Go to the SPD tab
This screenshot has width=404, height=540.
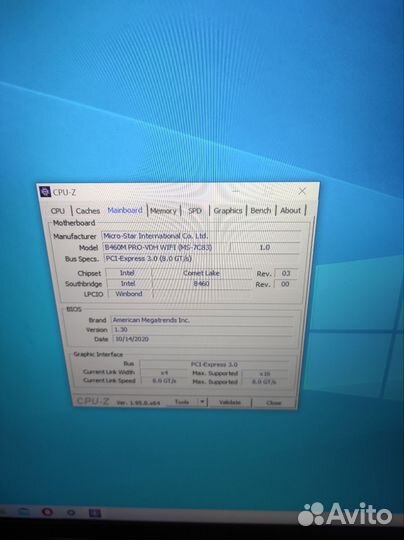(195, 210)
